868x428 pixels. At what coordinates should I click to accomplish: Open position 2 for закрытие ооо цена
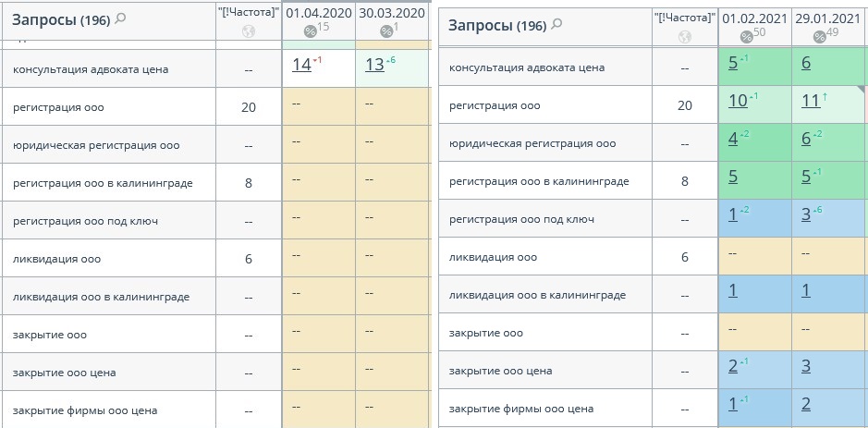[x=733, y=366]
